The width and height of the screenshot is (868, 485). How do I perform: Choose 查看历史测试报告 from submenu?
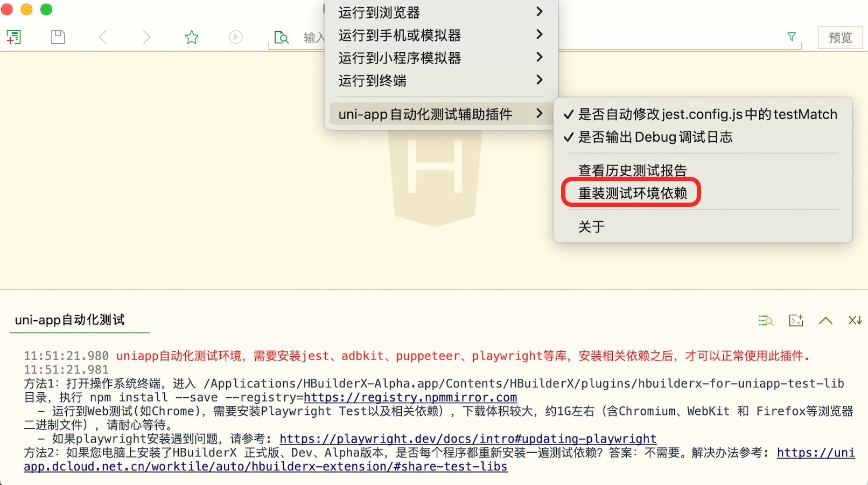click(x=632, y=170)
